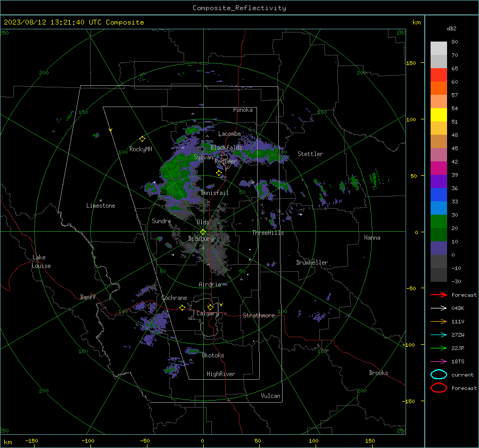479x448 pixels.
Task: Click the Composite_Reflectivity title text
Action: 240,8
